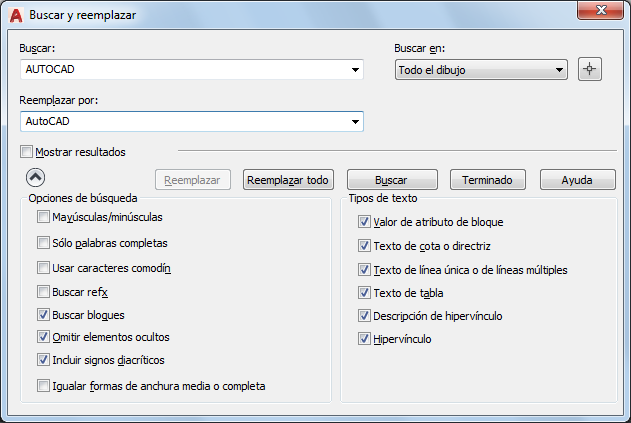Enable Igualar formas de anchura media checkbox
The image size is (631, 423).
(43, 386)
